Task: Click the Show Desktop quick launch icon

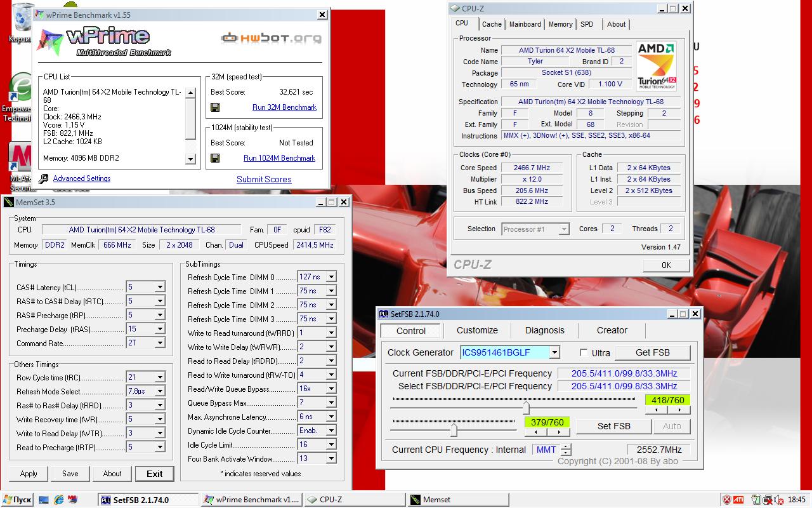Action: 44,500
